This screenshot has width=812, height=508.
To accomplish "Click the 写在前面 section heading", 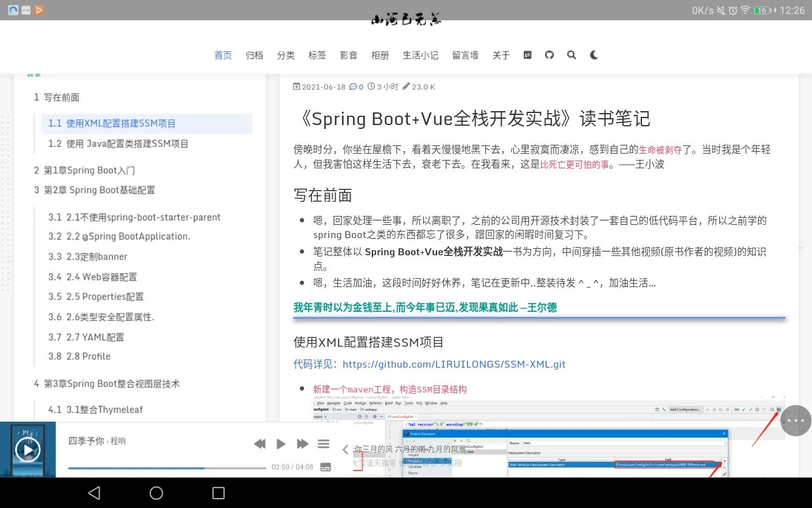I will click(323, 195).
